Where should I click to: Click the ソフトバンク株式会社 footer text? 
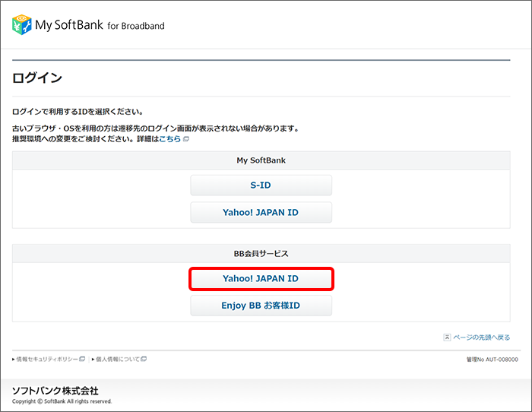coord(55,391)
